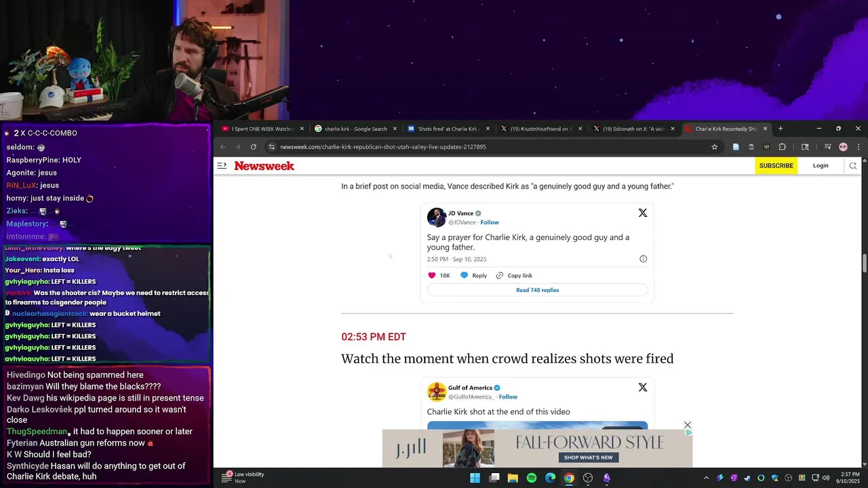Like the JD Vance tweet heart icon

(432, 276)
